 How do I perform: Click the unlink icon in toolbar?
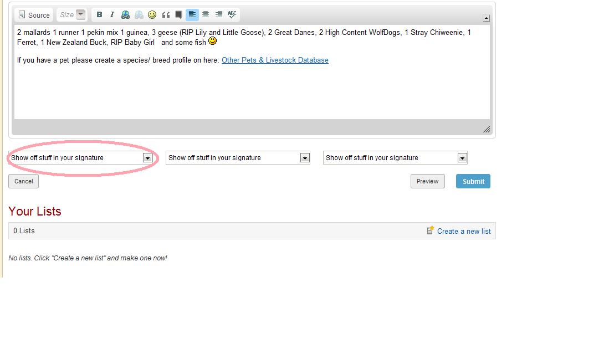[x=139, y=15]
